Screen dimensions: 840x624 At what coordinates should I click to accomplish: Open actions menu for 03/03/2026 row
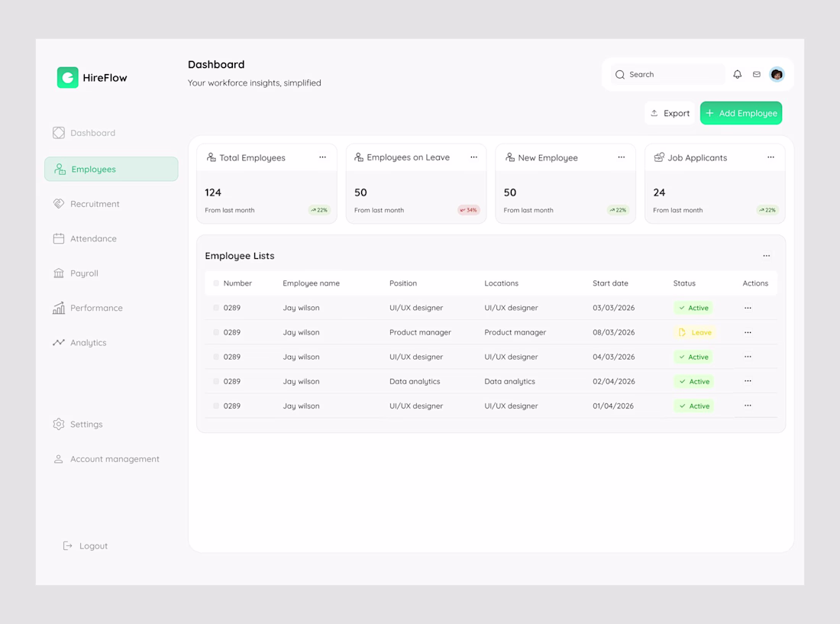[x=748, y=308]
